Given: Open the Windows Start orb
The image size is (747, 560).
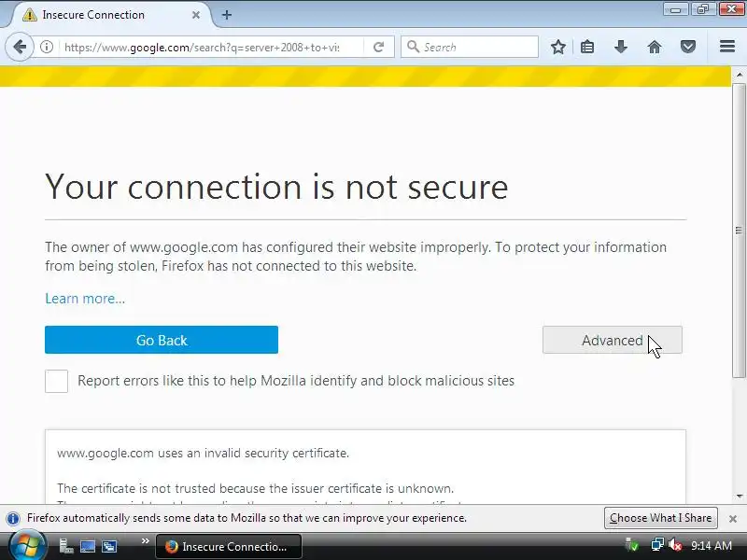Looking at the screenshot, I should [x=28, y=546].
